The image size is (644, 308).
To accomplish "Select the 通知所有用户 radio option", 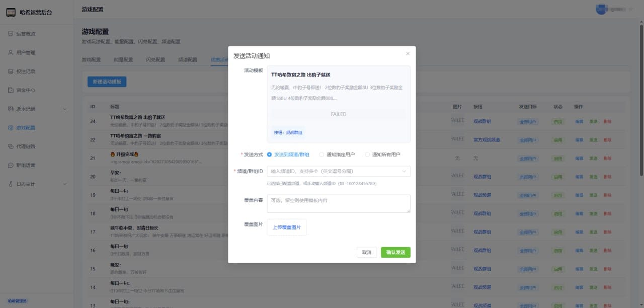I will (383, 155).
